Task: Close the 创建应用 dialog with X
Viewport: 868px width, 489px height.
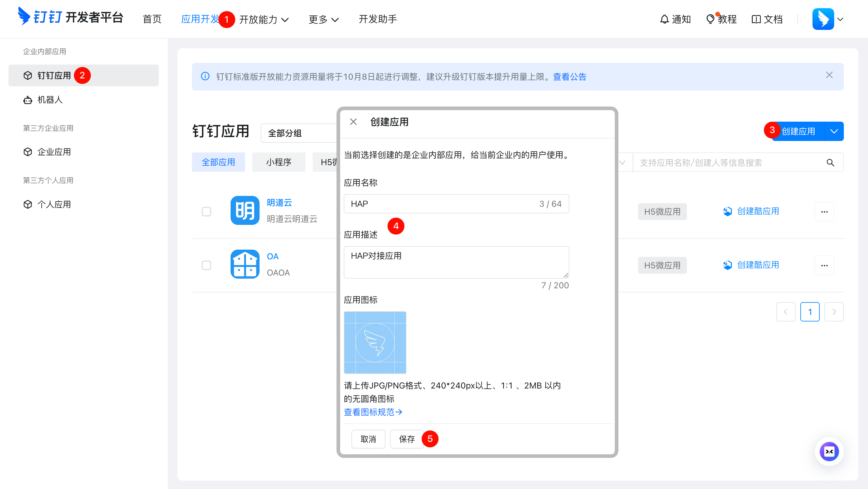Action: click(353, 122)
